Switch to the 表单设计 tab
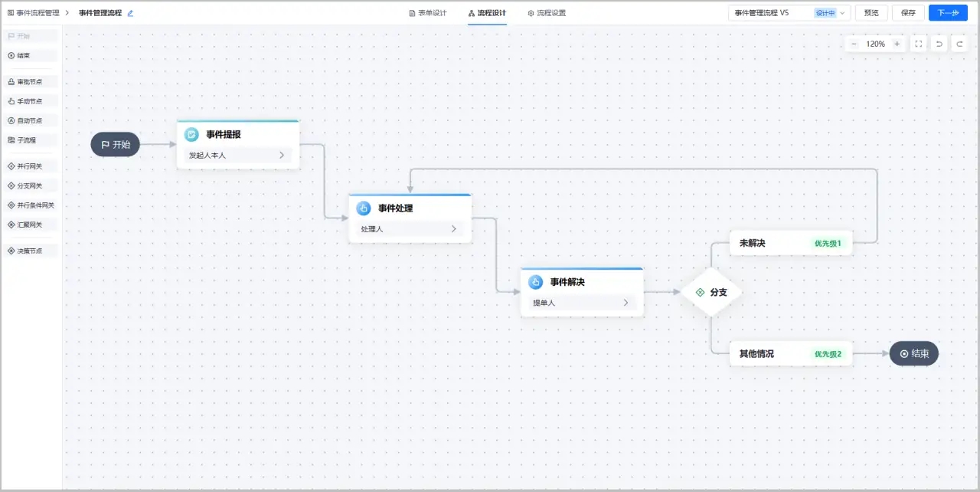Screen dimensions: 980x492 pos(428,13)
